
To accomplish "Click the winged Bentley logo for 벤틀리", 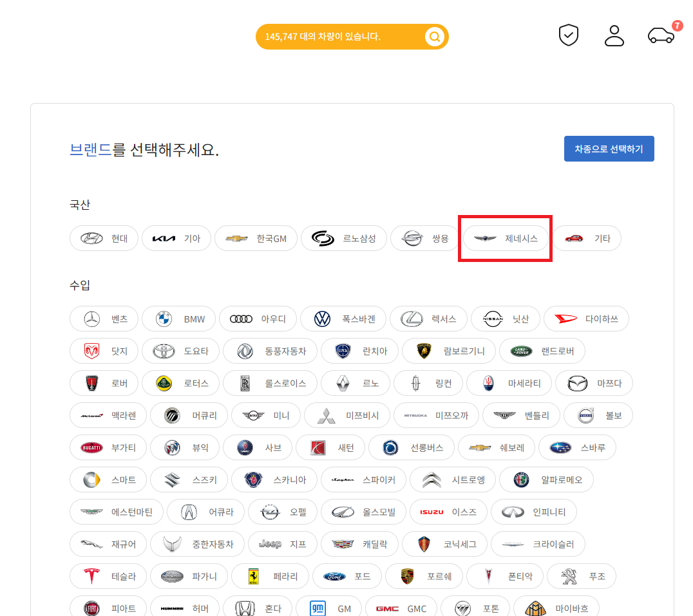I will click(505, 416).
